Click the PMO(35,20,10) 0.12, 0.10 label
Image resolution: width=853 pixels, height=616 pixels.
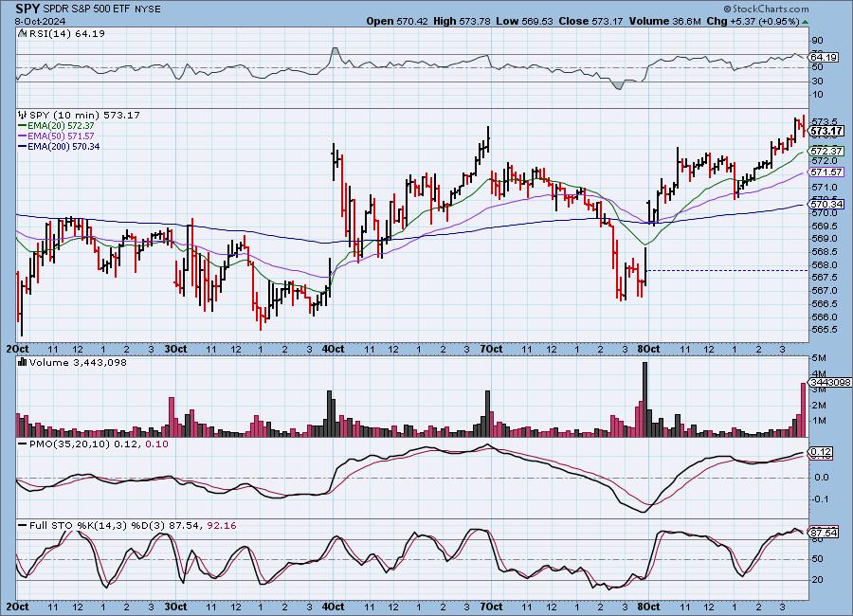(99, 444)
